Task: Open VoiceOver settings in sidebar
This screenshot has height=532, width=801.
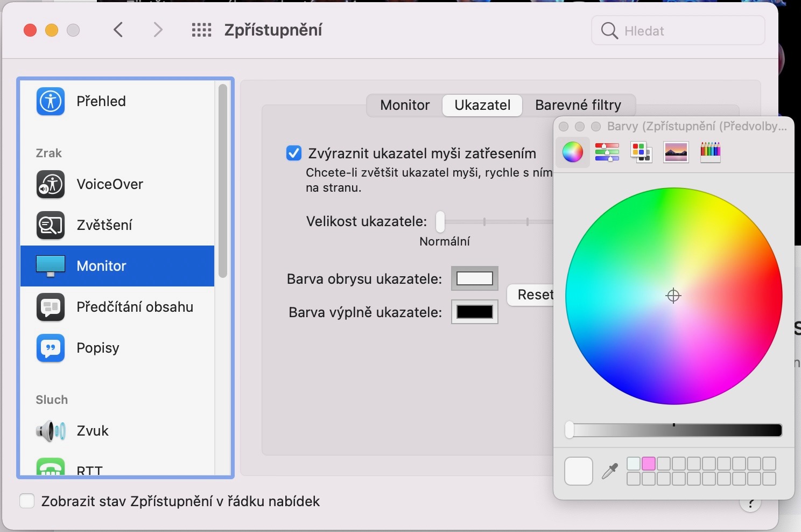Action: 110,184
